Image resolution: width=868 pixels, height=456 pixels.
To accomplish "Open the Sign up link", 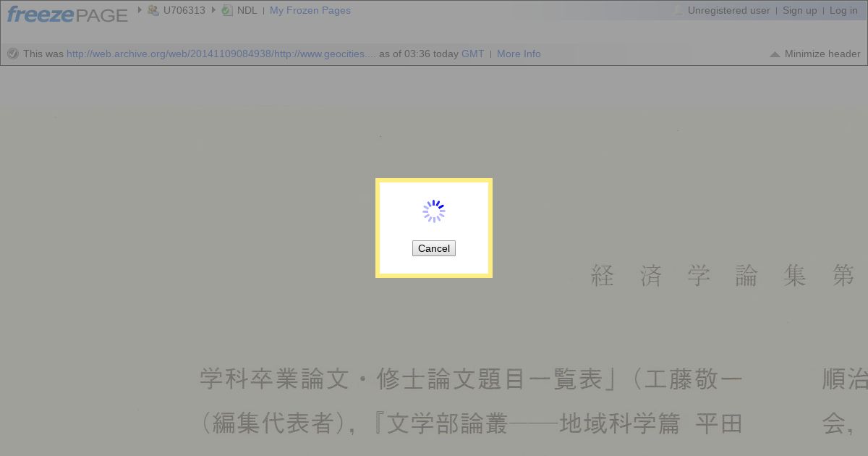I will click(800, 10).
